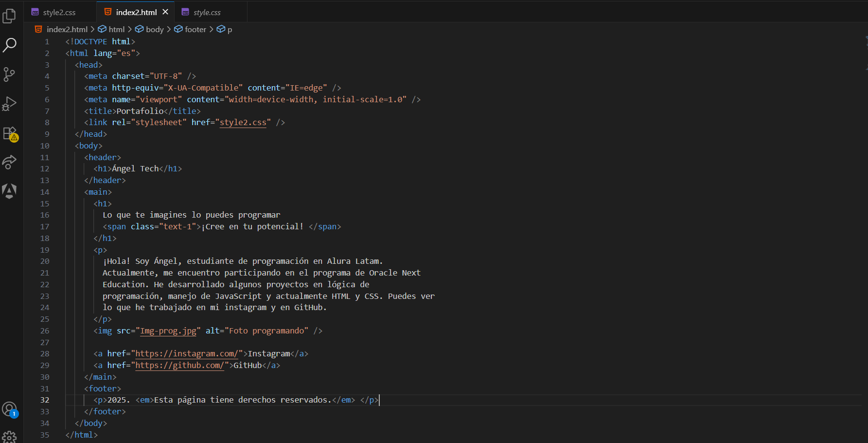Click the opening <main> tag
This screenshot has width=868, height=443.
[x=98, y=192]
